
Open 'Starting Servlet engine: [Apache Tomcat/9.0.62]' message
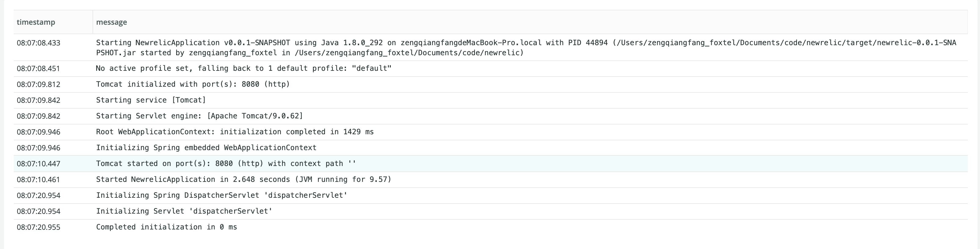(x=199, y=116)
